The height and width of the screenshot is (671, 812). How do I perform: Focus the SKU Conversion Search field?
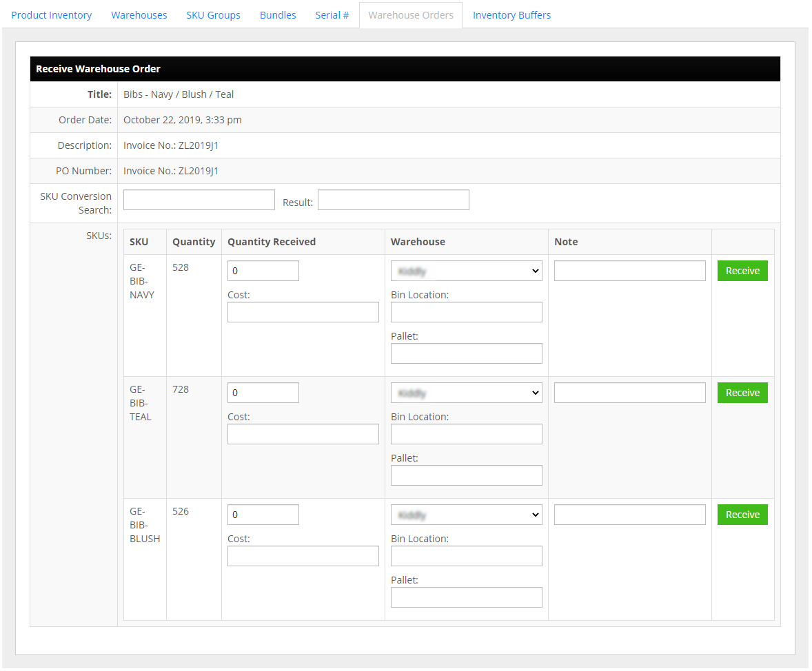click(199, 200)
